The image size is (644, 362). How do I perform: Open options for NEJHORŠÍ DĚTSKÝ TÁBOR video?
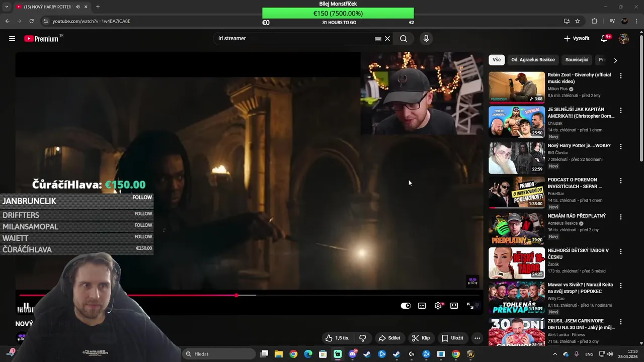[x=620, y=251]
